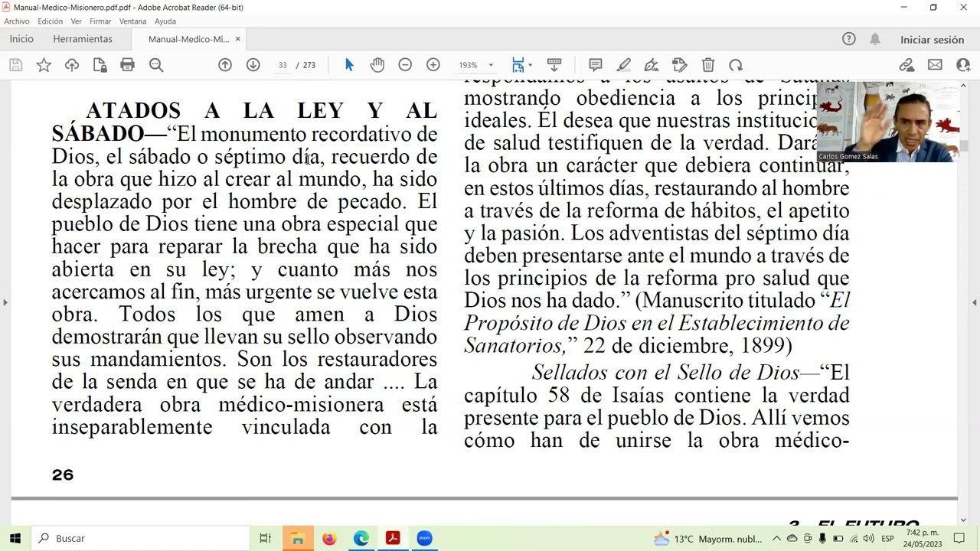Zoom out with the minus button
The height and width of the screenshot is (551, 980).
click(x=405, y=65)
